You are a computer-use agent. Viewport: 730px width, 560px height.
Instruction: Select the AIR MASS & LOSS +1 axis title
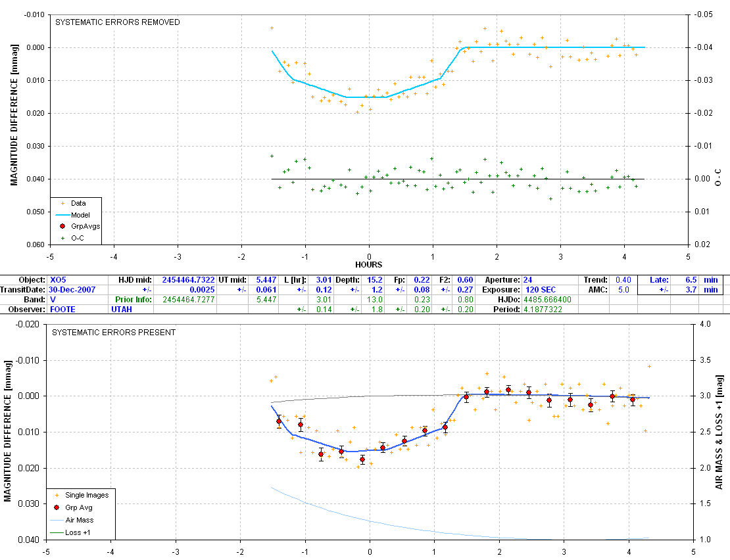[719, 432]
